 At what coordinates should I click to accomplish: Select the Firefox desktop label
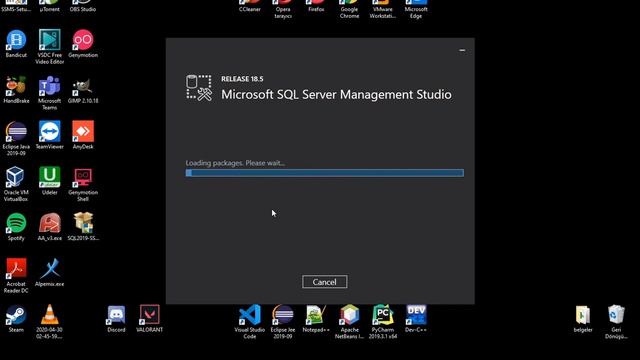[316, 9]
